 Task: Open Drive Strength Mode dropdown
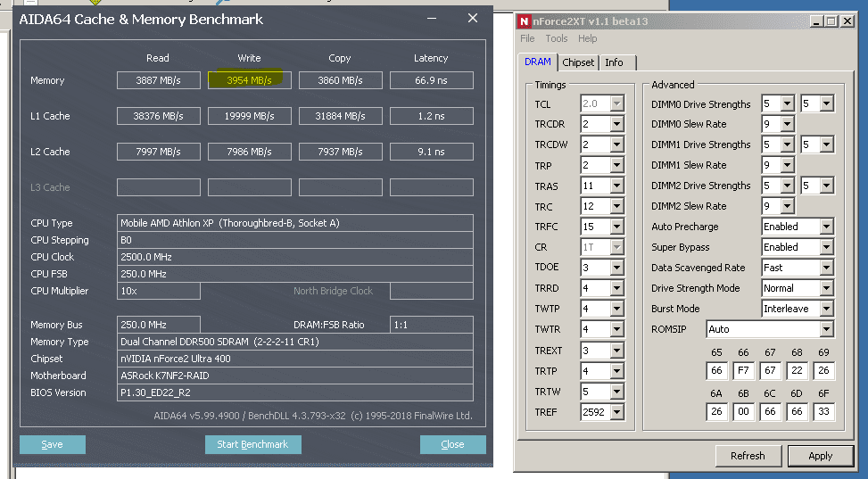pyautogui.click(x=826, y=288)
